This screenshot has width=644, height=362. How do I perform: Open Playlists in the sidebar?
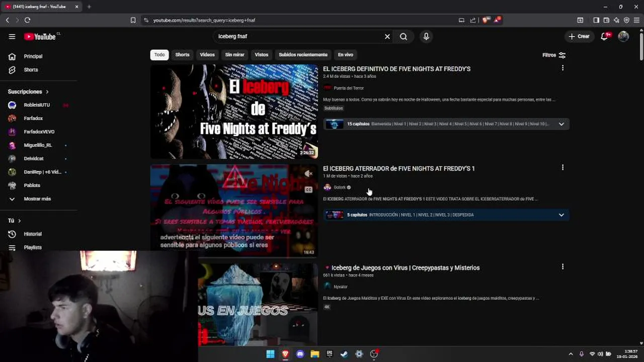33,247
